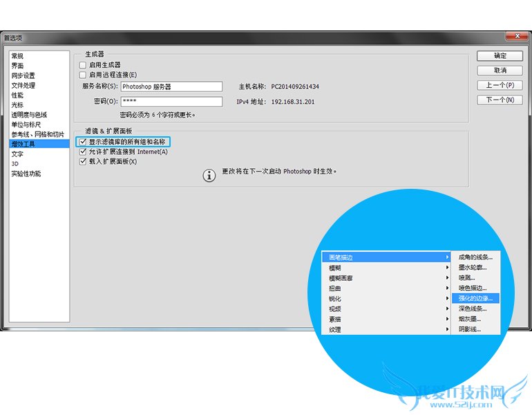This screenshot has height=415, width=532.
Task: Open the 画笔描边 filter submenu
Action: pyautogui.click(x=386, y=257)
